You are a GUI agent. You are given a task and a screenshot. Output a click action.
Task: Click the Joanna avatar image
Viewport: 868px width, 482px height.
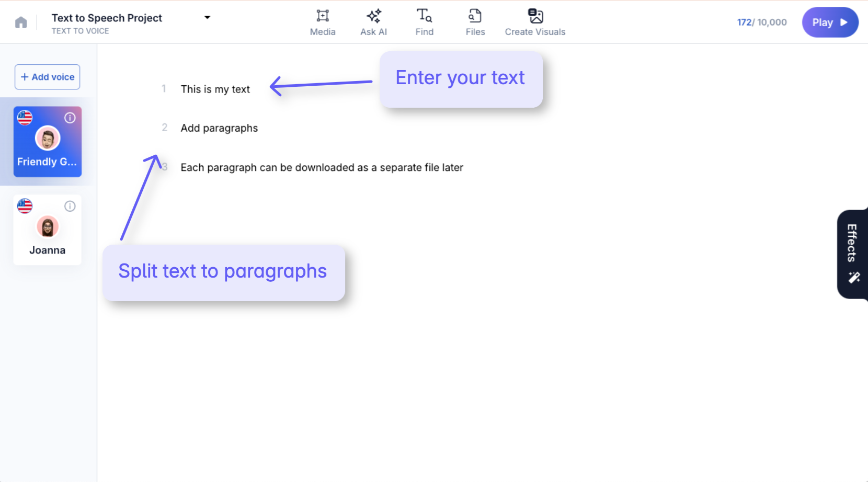pos(48,227)
